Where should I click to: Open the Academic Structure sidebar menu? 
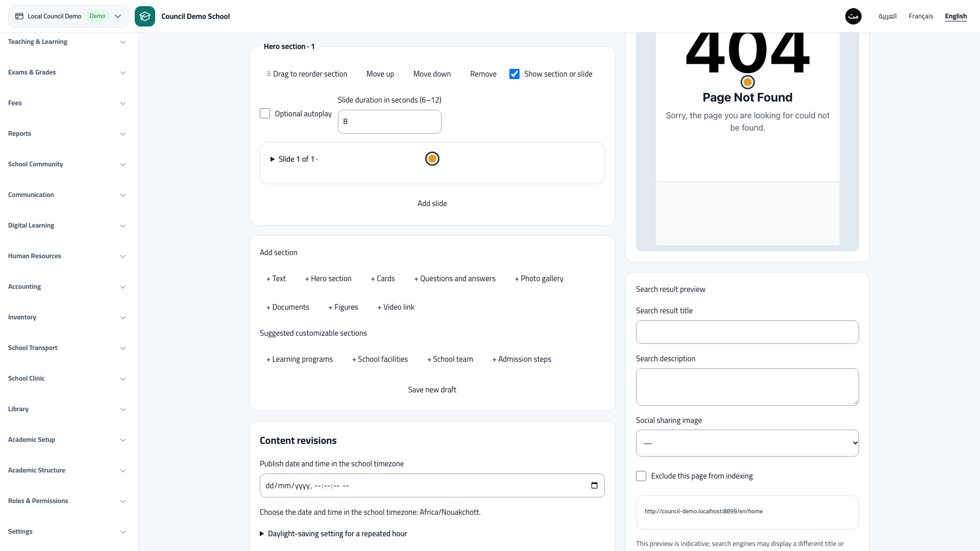coord(67,470)
